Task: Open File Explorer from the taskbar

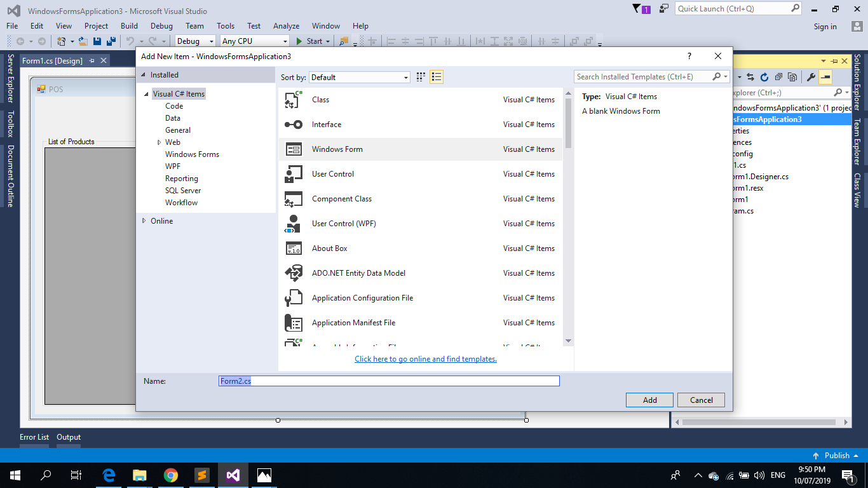Action: (x=139, y=475)
